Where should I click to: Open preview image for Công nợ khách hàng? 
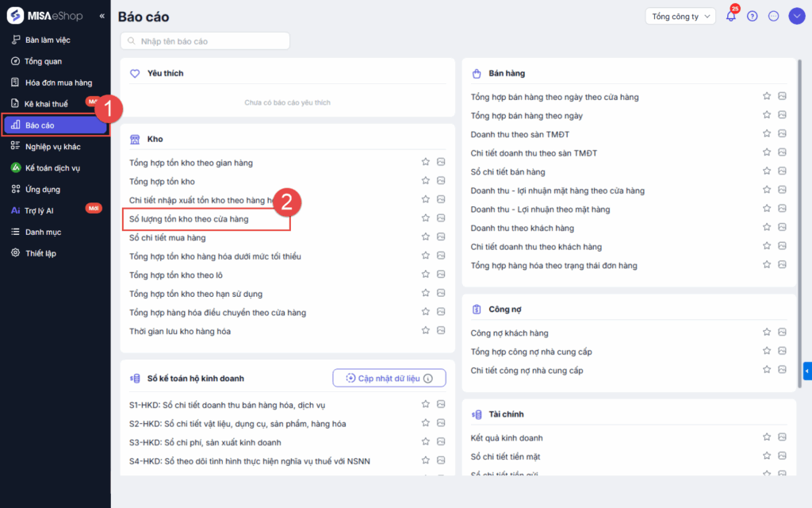(782, 333)
